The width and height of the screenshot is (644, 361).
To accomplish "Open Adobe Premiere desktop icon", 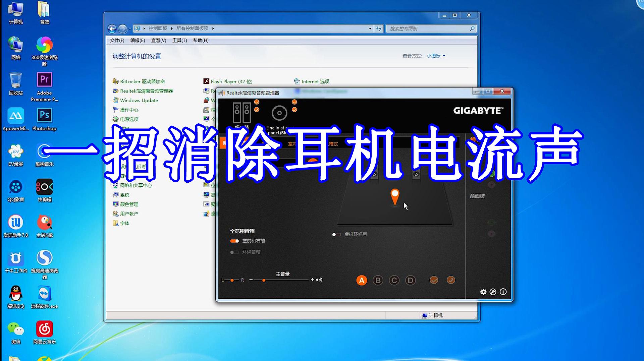I will pos(44,87).
